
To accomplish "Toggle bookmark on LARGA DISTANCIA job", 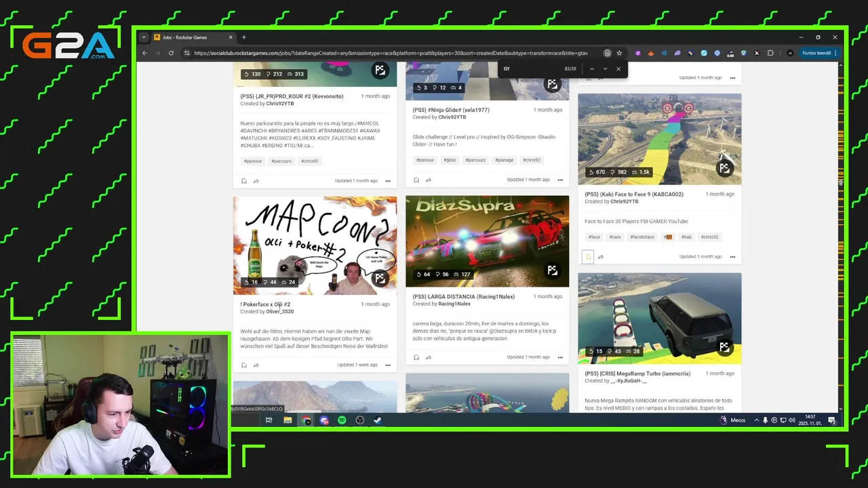I will click(x=416, y=357).
